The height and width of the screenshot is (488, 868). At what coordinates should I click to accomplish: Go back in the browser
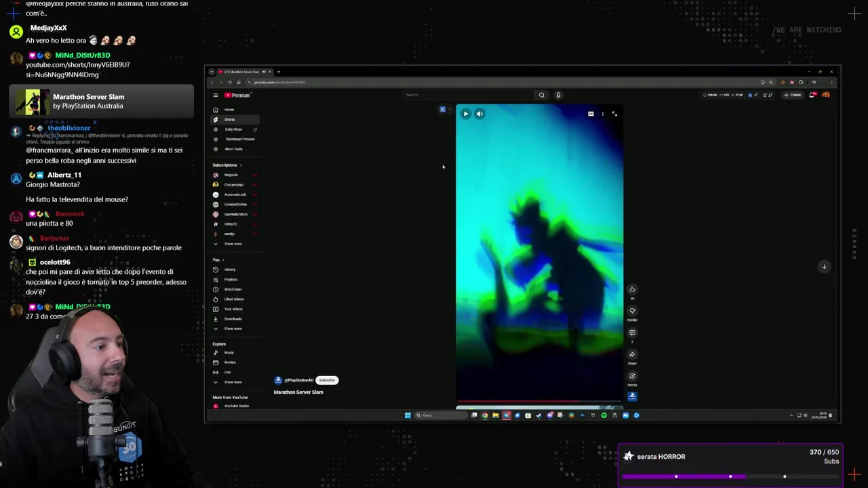point(212,82)
